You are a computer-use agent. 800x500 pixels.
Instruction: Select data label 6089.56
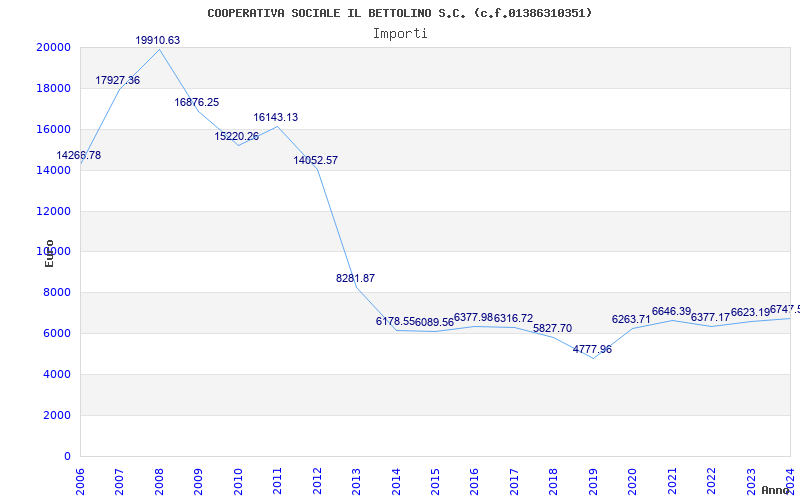[434, 322]
